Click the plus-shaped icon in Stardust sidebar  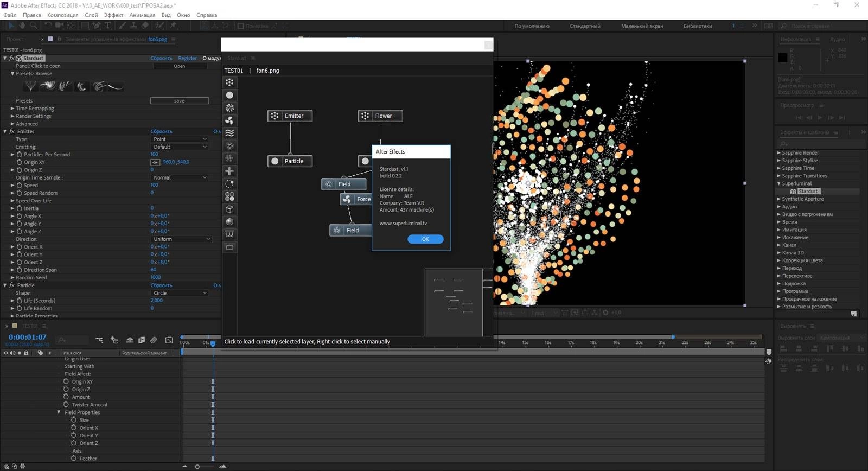pyautogui.click(x=229, y=171)
